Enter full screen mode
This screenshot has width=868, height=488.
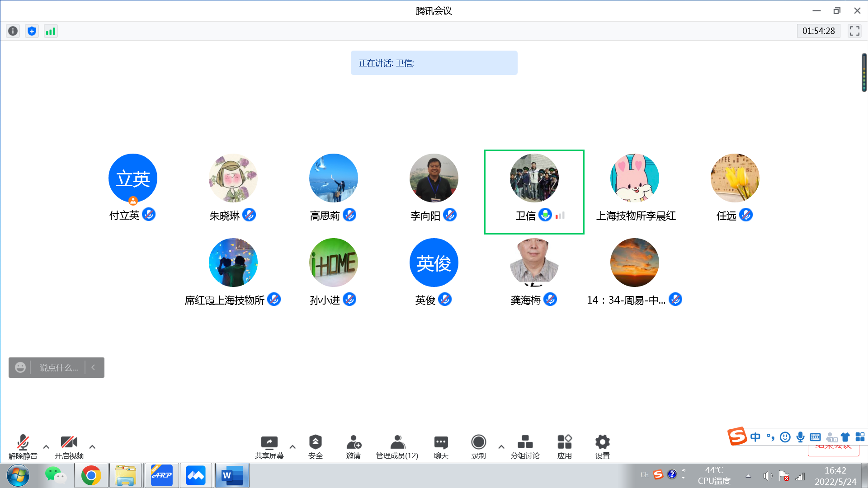(x=854, y=31)
